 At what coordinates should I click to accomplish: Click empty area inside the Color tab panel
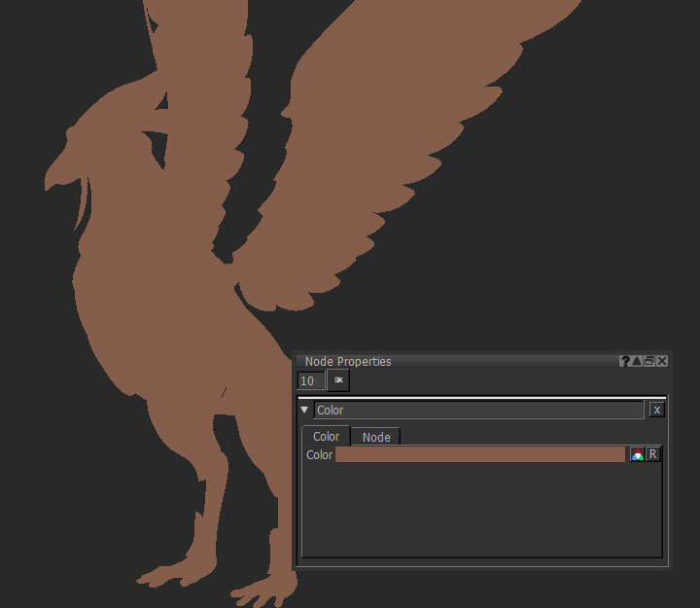tap(481, 511)
